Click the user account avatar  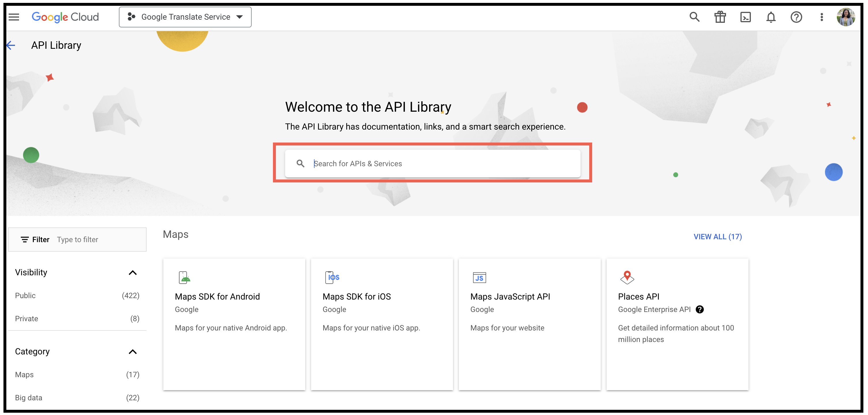pos(846,17)
